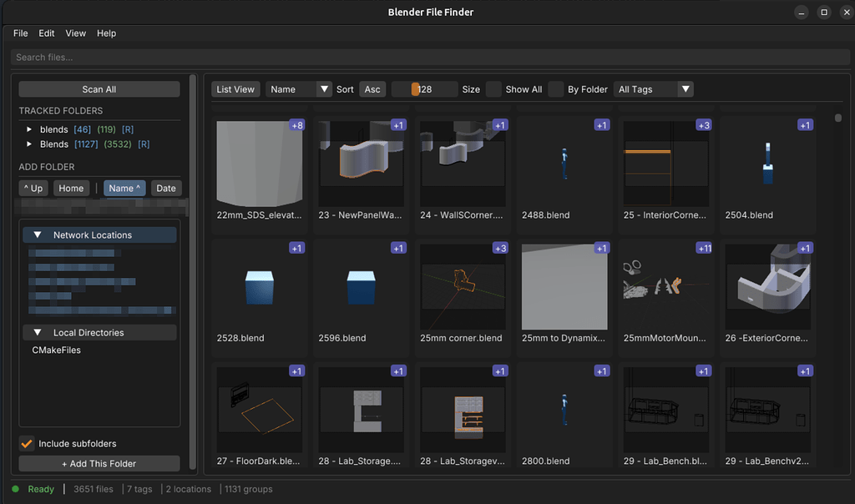Go up one folder with ^ Up

33,188
